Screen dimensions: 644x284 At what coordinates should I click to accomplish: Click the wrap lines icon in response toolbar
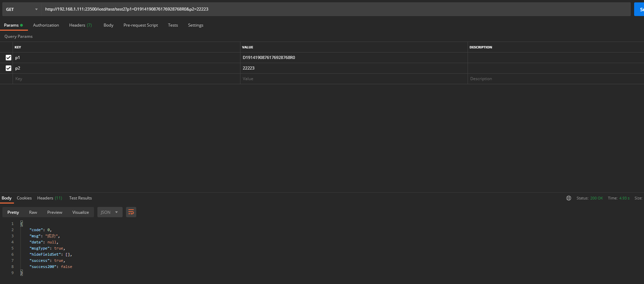pyautogui.click(x=131, y=212)
